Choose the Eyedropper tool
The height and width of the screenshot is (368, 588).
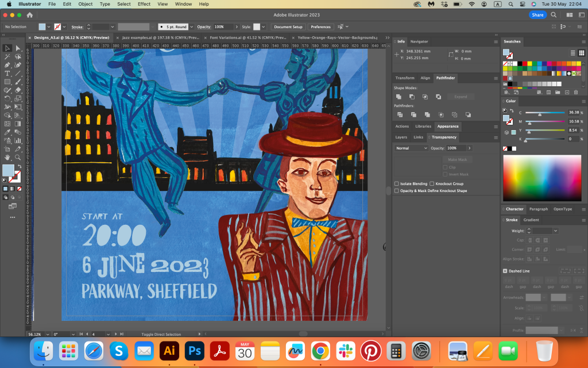point(7,132)
